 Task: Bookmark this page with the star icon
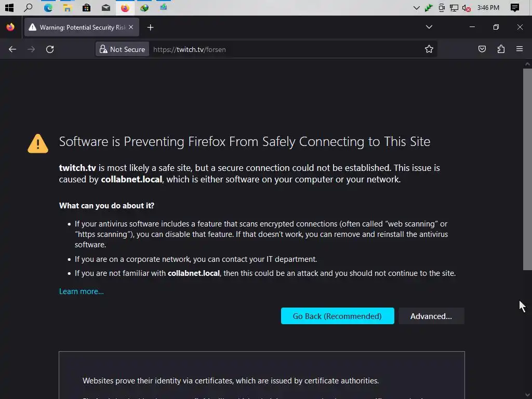pos(429,49)
